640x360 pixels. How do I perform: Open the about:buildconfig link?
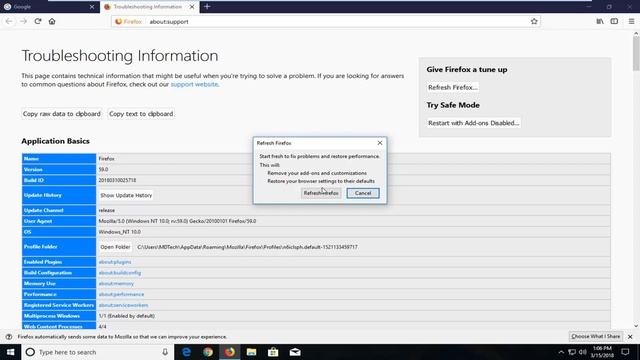click(x=120, y=273)
